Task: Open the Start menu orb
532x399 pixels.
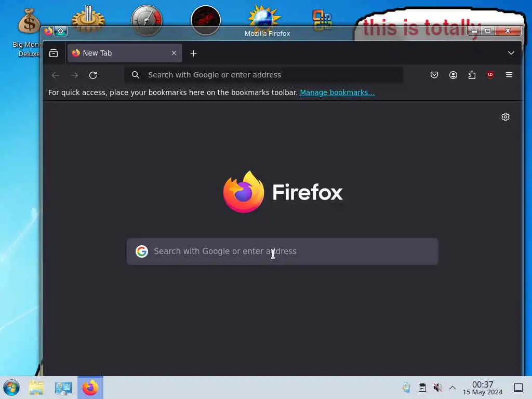Action: [11, 388]
